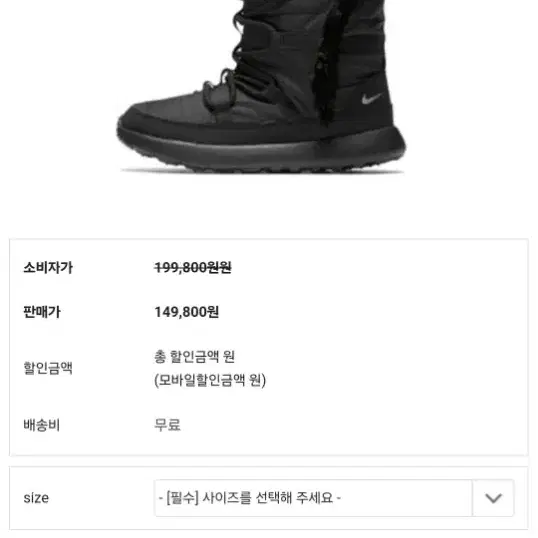Click the 총 할인금액 원 text

195,357
